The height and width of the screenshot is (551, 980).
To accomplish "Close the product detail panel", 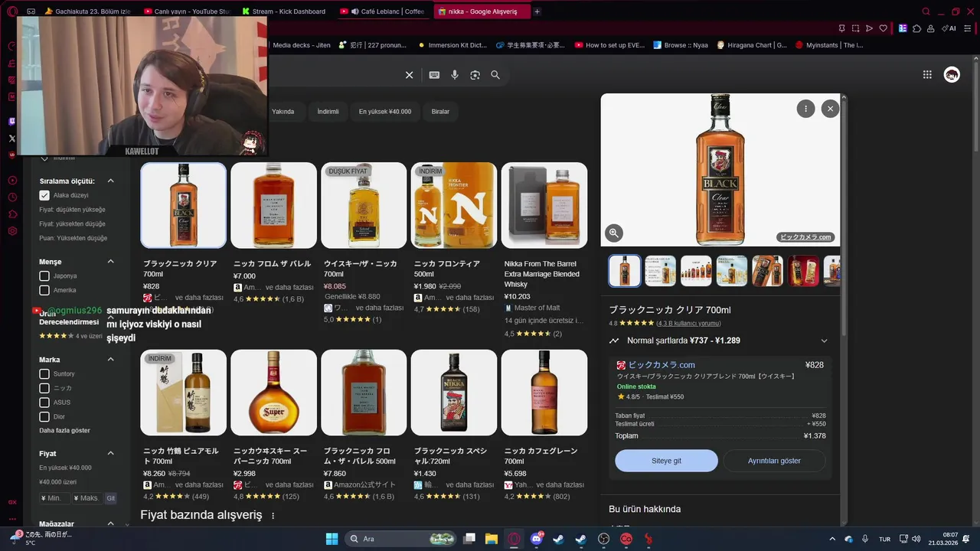I will (x=830, y=109).
